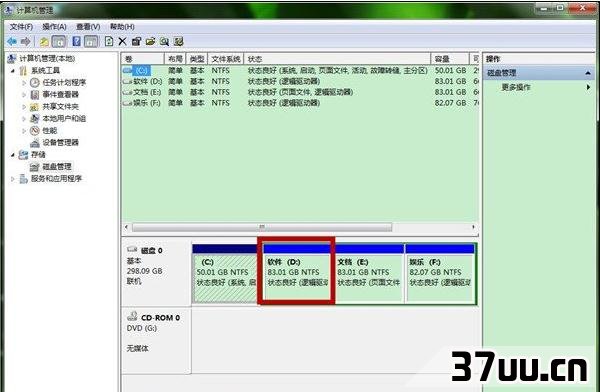The image size is (600, 392).
Task: Click the horizontal scrollbar of the volume list
Action: [x=262, y=227]
